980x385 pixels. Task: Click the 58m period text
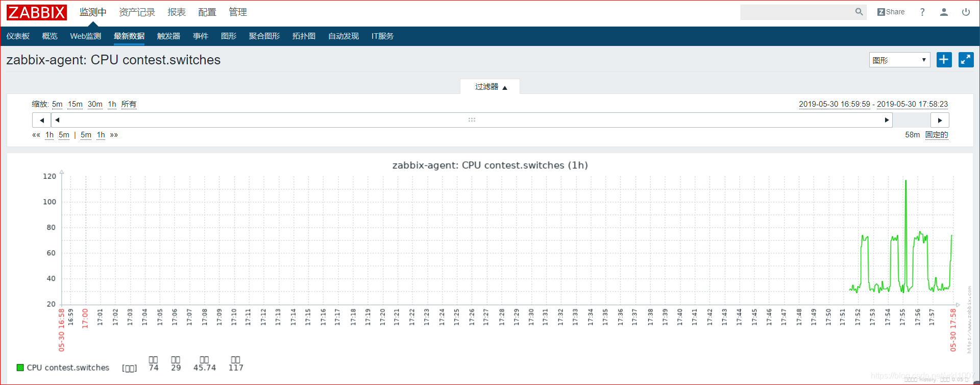click(912, 135)
